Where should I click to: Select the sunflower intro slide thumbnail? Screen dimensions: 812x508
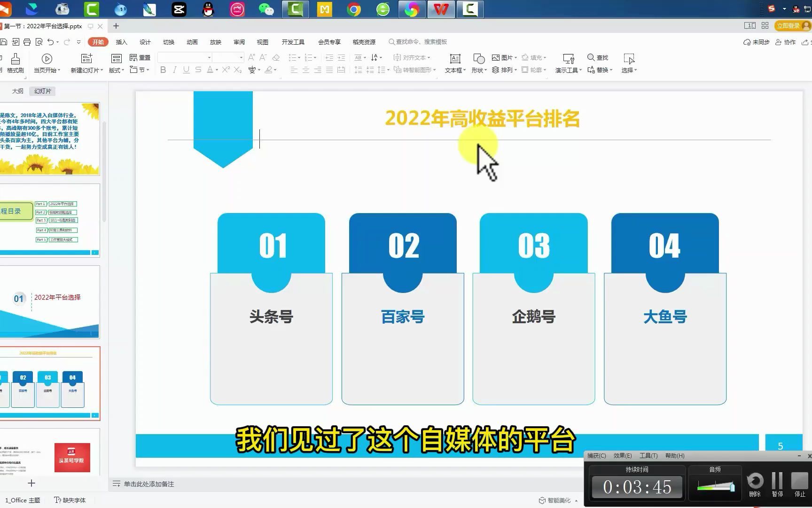coord(50,139)
